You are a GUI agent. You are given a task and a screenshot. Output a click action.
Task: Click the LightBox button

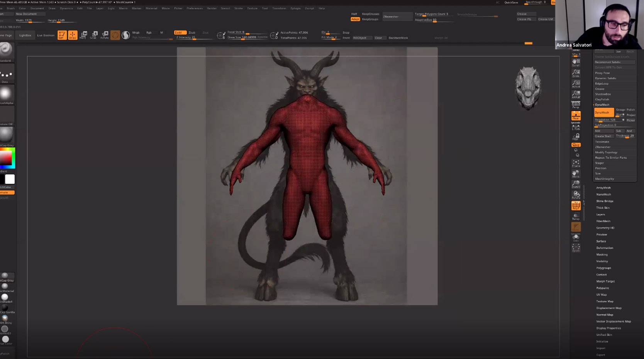coord(25,35)
